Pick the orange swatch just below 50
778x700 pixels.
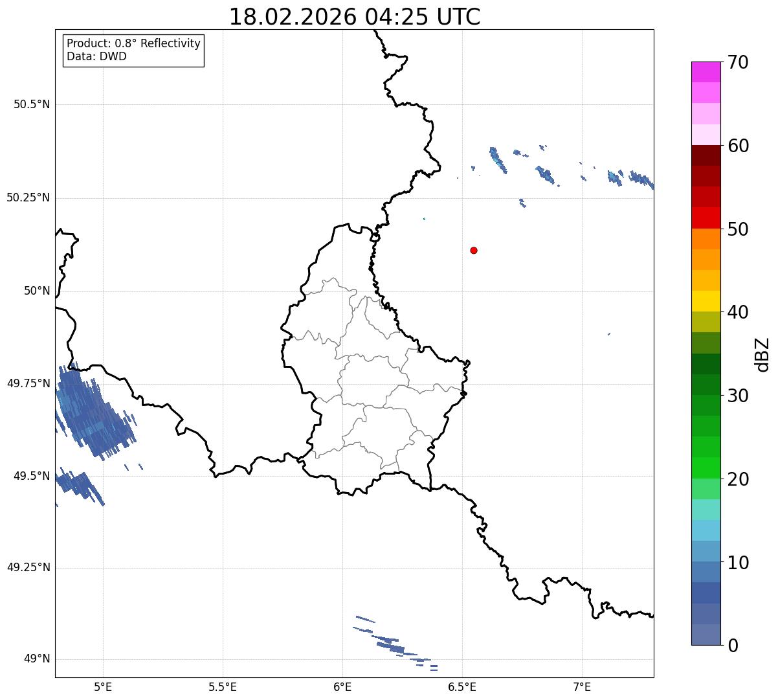[706, 239]
